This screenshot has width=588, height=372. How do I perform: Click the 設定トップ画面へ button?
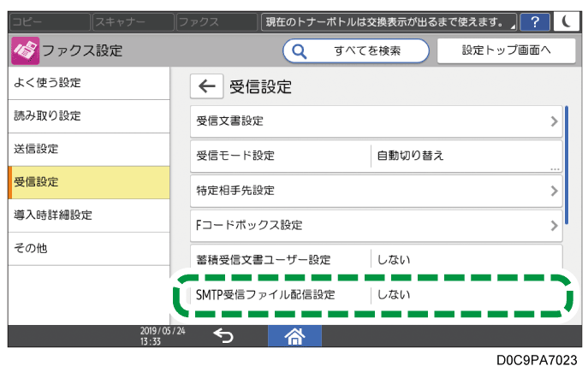coord(506,50)
